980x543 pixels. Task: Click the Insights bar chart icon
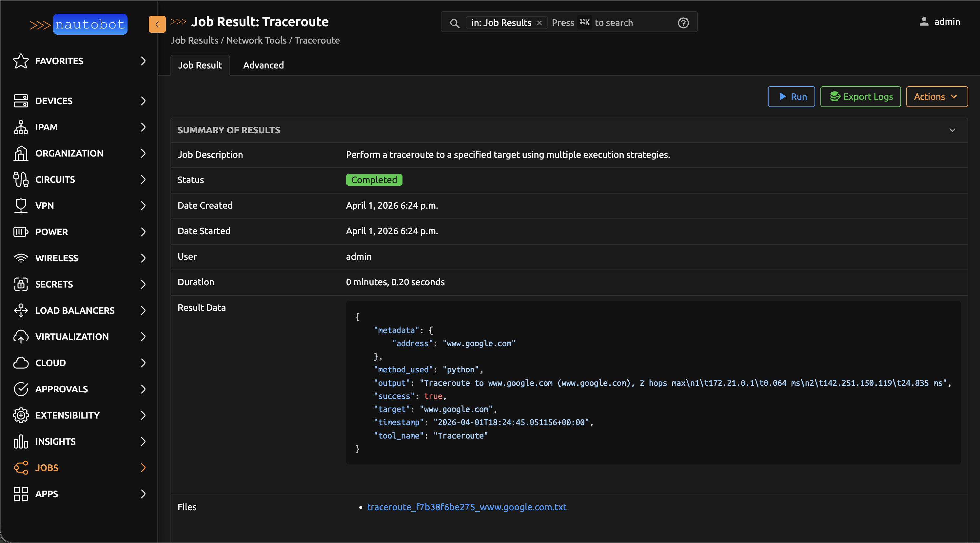[21, 441]
